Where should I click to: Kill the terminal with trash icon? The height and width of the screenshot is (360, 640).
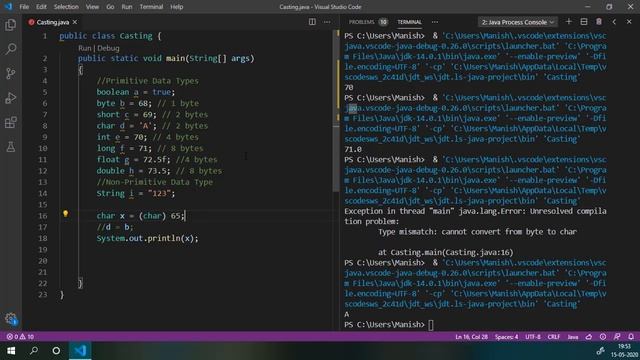(x=599, y=22)
